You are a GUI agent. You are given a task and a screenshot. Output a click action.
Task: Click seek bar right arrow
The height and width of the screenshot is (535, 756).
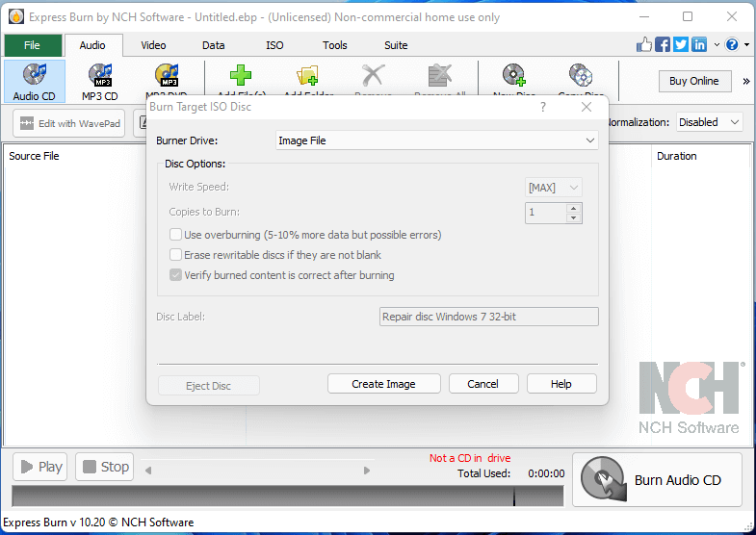click(367, 471)
